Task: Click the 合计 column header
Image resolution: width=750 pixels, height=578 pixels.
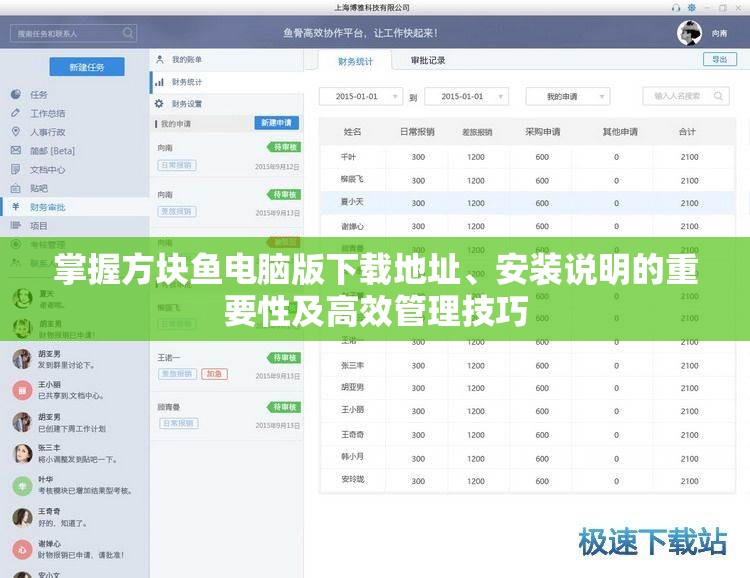Action: pyautogui.click(x=687, y=132)
